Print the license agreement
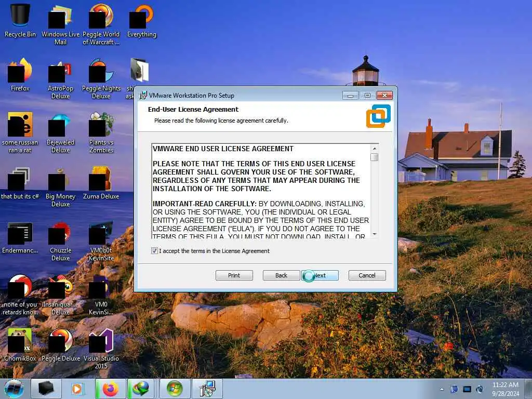Screen dimensions: 532x399 (x=234, y=275)
